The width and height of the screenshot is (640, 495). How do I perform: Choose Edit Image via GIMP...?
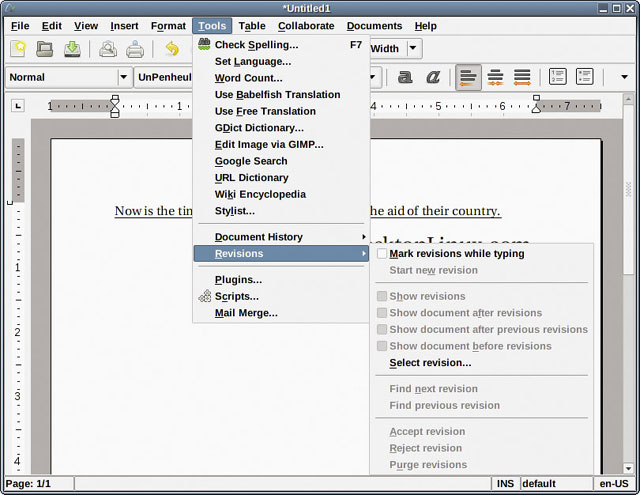pyautogui.click(x=281, y=144)
